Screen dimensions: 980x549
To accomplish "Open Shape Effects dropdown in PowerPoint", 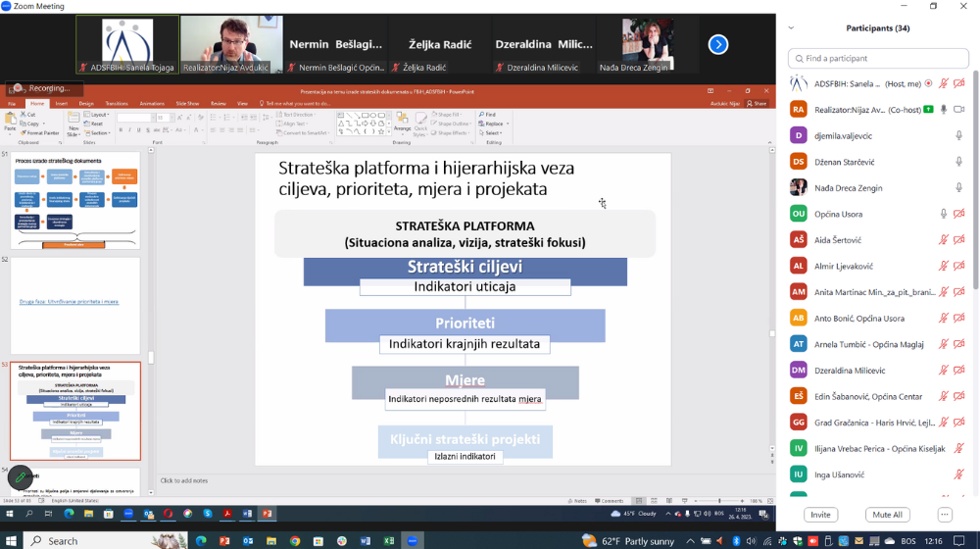I will click(x=451, y=133).
